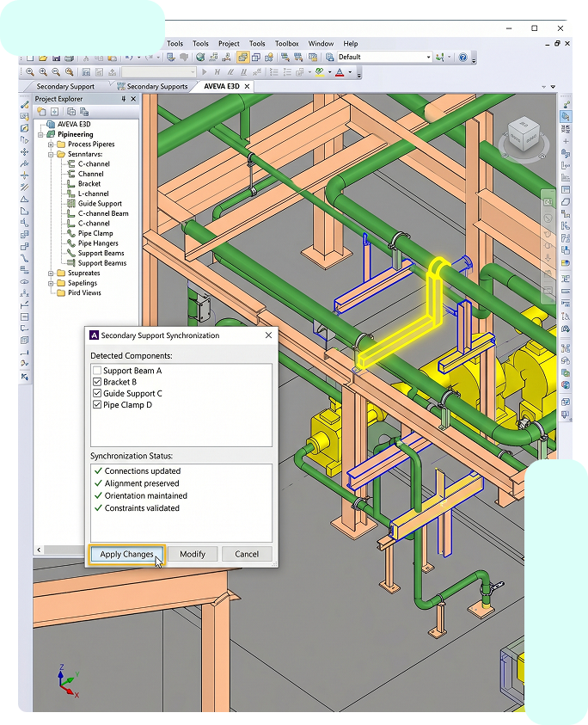Click the Undo arrow icon
The width and height of the screenshot is (588, 725).
click(129, 58)
